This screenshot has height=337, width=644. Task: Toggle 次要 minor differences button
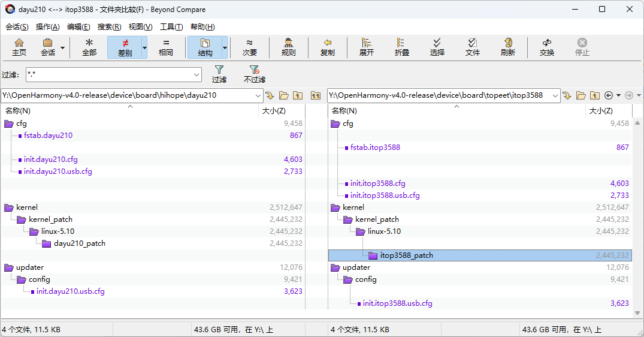pos(249,47)
